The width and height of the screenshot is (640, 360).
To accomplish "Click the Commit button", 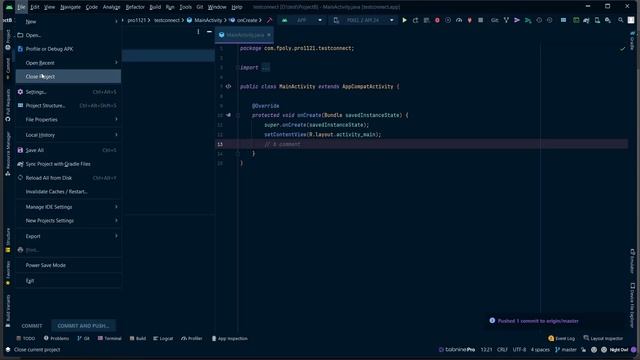I will coord(32,326).
